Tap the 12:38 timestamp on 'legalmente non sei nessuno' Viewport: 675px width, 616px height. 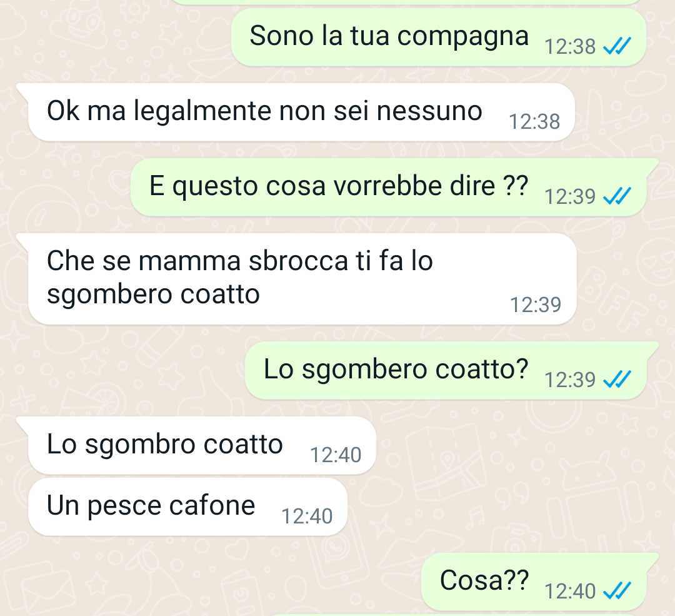(x=534, y=121)
